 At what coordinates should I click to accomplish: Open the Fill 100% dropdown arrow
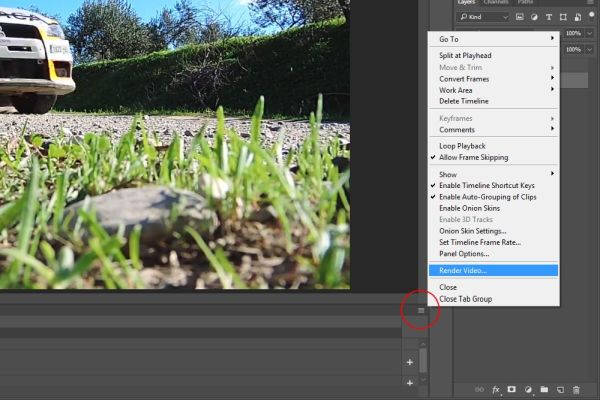click(590, 49)
